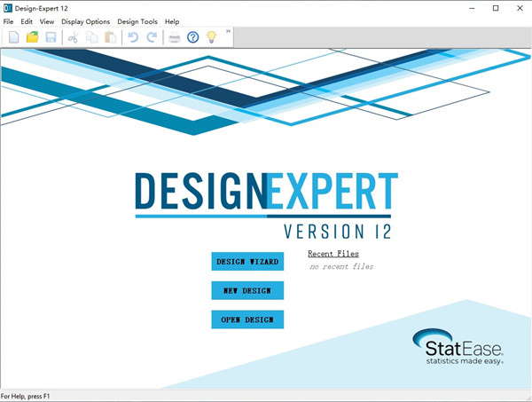Screen dimensions: 532x402
Task: Click the Open Design button
Action: point(247,319)
